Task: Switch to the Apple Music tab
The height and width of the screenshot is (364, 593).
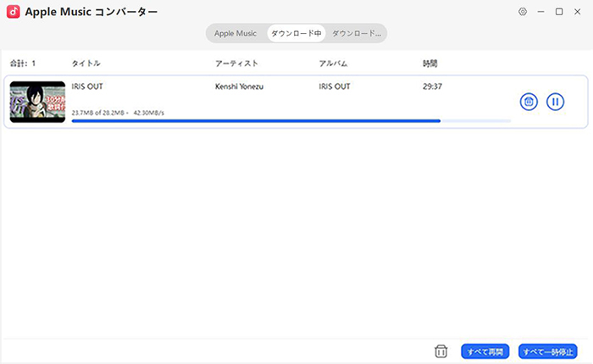Action: tap(236, 33)
